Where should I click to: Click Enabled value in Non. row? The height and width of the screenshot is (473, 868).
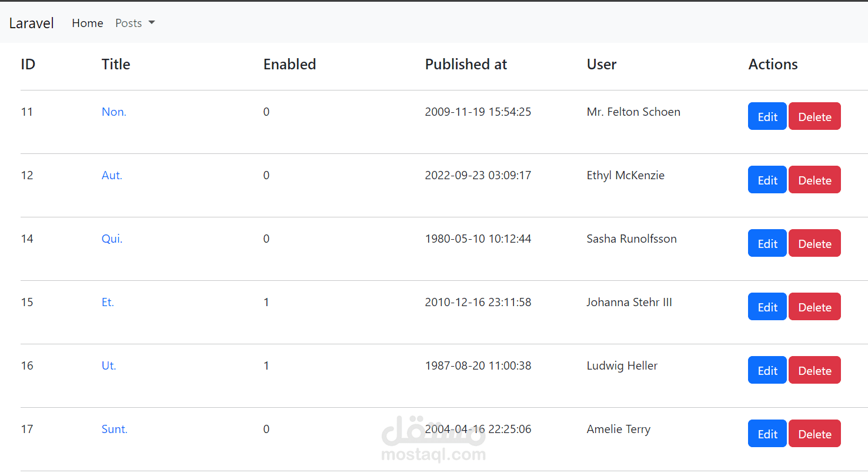[x=266, y=112]
